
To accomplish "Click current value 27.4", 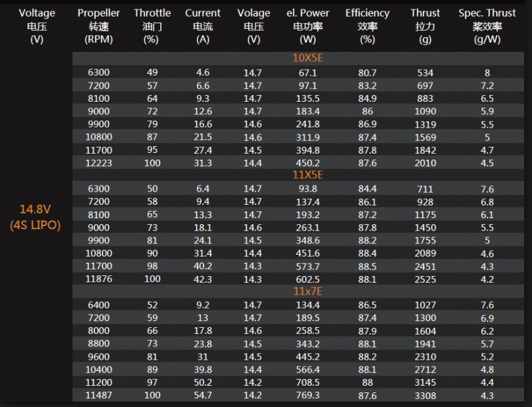I will point(203,150).
